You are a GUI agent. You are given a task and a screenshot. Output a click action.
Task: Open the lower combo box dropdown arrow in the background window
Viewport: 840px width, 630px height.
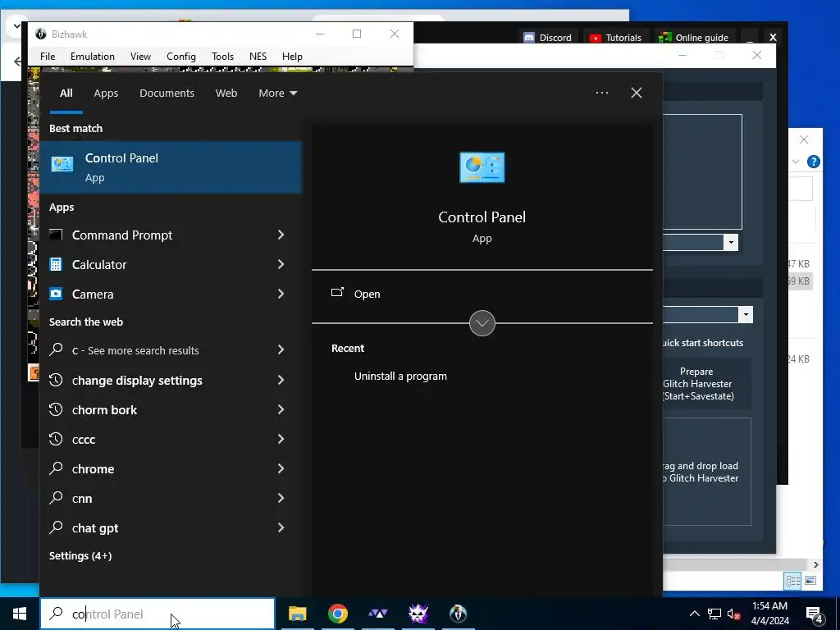746,314
